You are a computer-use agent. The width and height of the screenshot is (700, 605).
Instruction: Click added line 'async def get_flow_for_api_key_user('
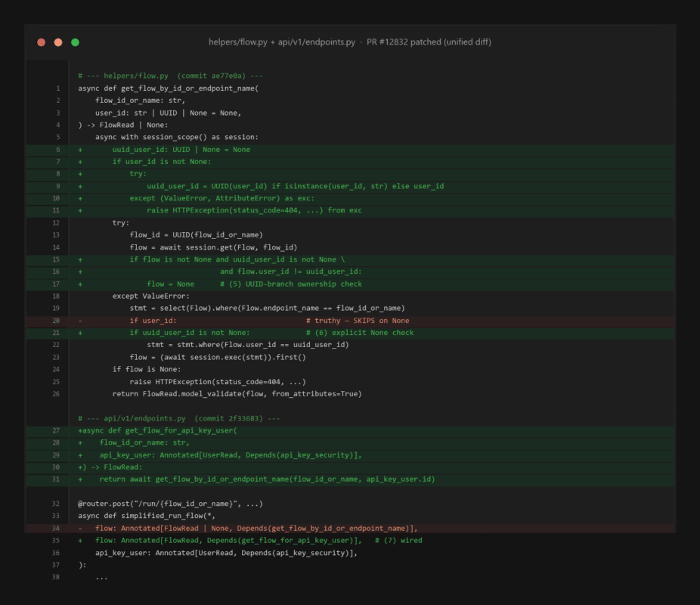pos(160,430)
